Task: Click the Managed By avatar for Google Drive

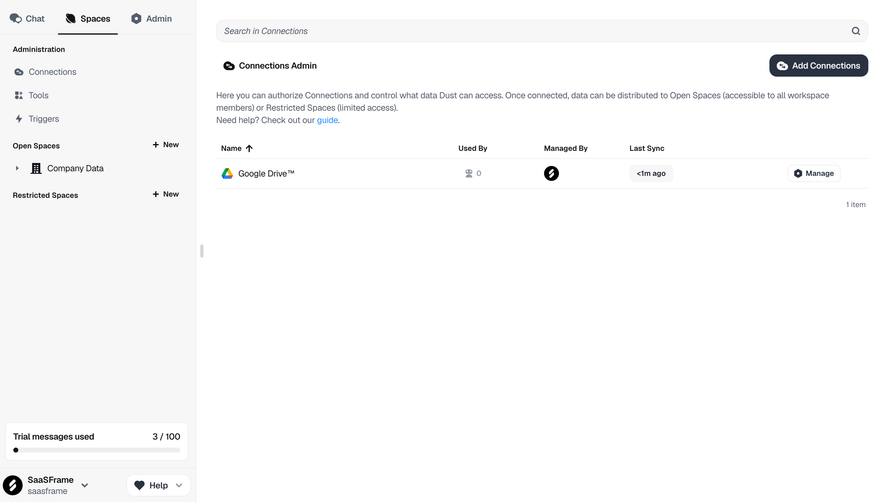Action: [551, 173]
